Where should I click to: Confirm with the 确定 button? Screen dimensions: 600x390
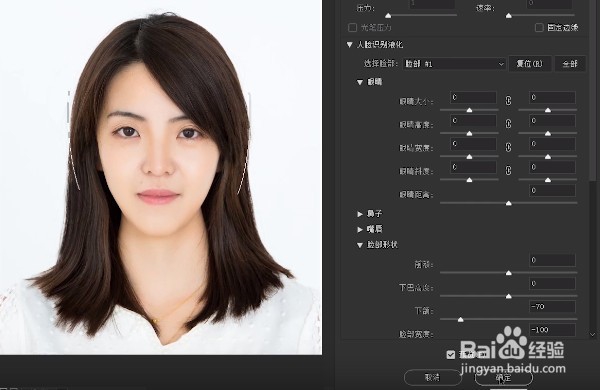pyautogui.click(x=504, y=377)
